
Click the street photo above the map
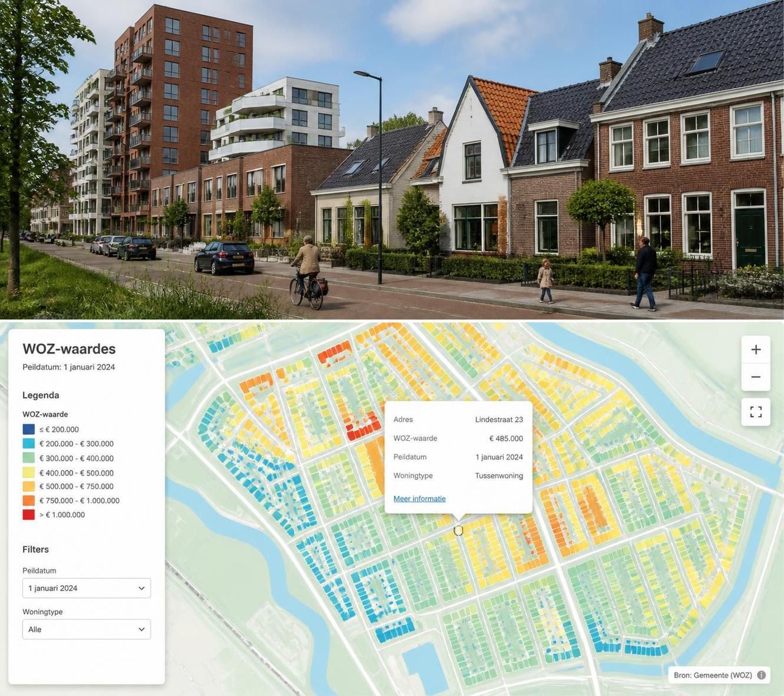point(392,160)
